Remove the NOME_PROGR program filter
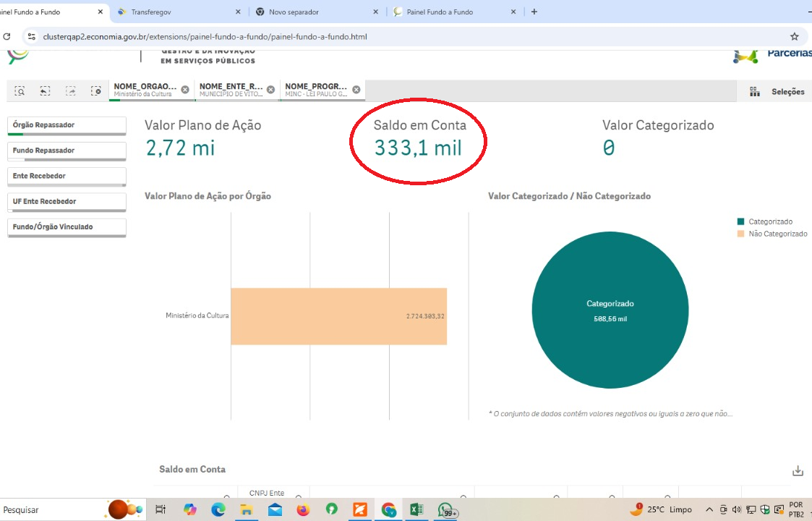Screen dimensions: 812x521 (x=356, y=90)
